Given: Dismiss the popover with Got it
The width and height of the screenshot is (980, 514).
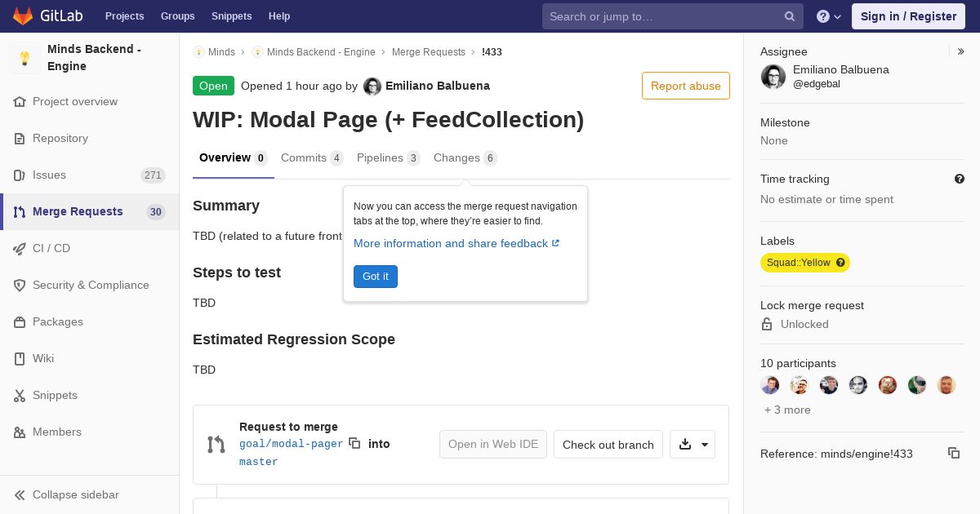Looking at the screenshot, I should point(375,277).
